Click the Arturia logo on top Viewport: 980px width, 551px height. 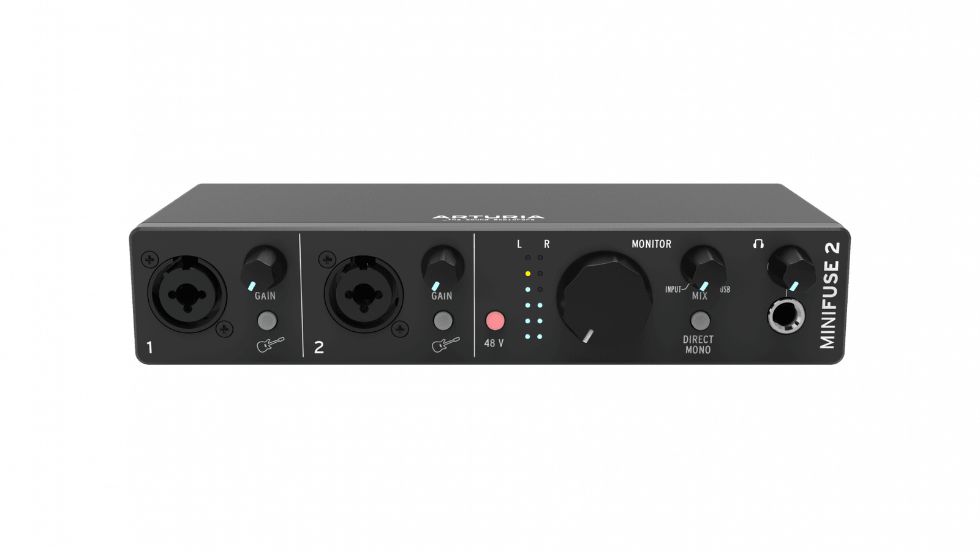pos(488,217)
